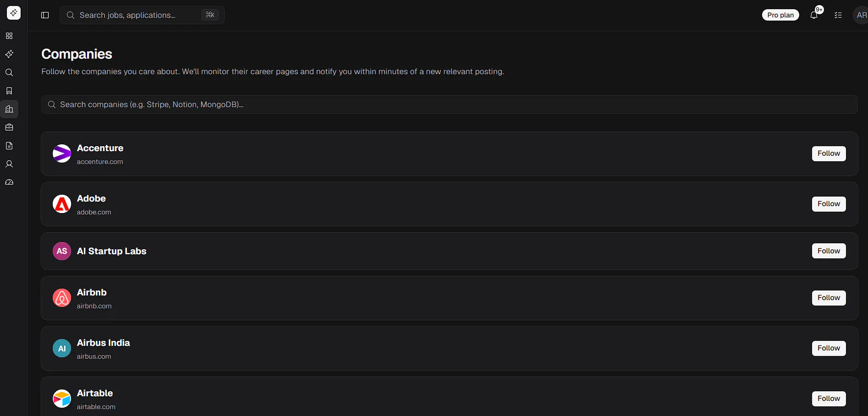868x416 pixels.
Task: Open the Airtable company name
Action: 95,393
